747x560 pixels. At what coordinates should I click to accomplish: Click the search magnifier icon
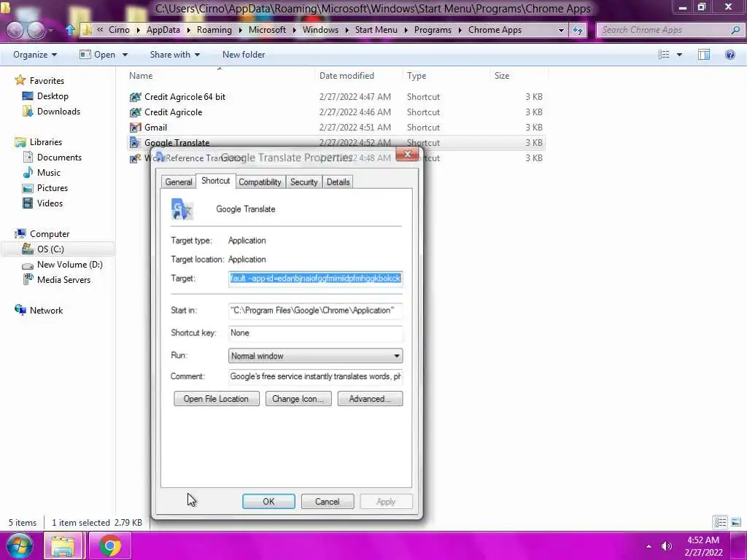[x=735, y=30]
